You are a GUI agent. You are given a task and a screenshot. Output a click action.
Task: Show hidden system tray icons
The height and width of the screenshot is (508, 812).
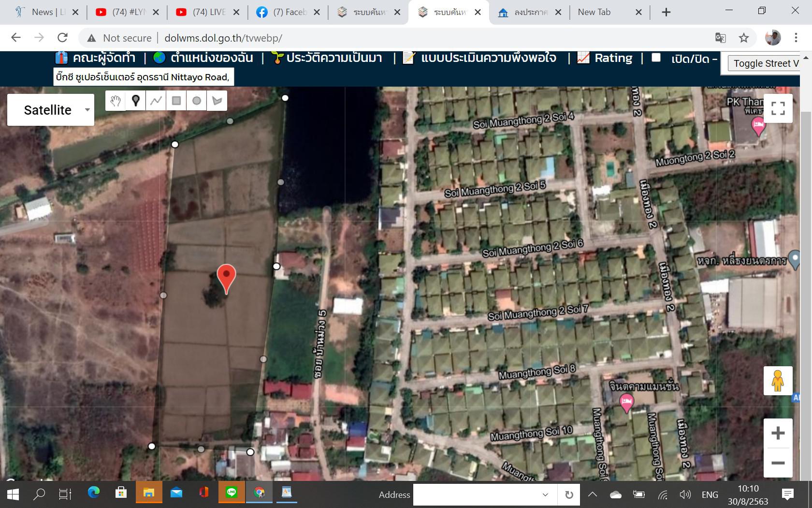click(x=593, y=494)
